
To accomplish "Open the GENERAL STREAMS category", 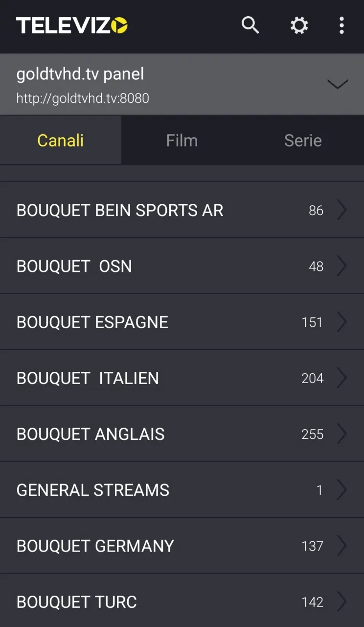I will coord(182,489).
